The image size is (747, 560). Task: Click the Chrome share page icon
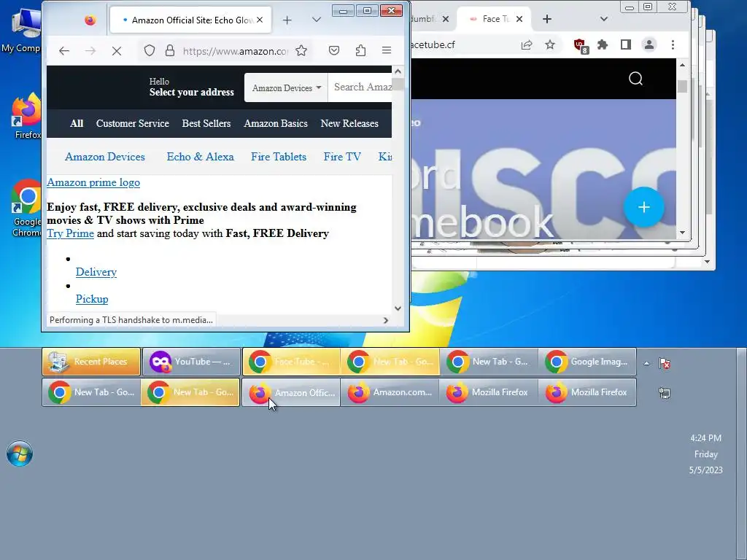[527, 44]
